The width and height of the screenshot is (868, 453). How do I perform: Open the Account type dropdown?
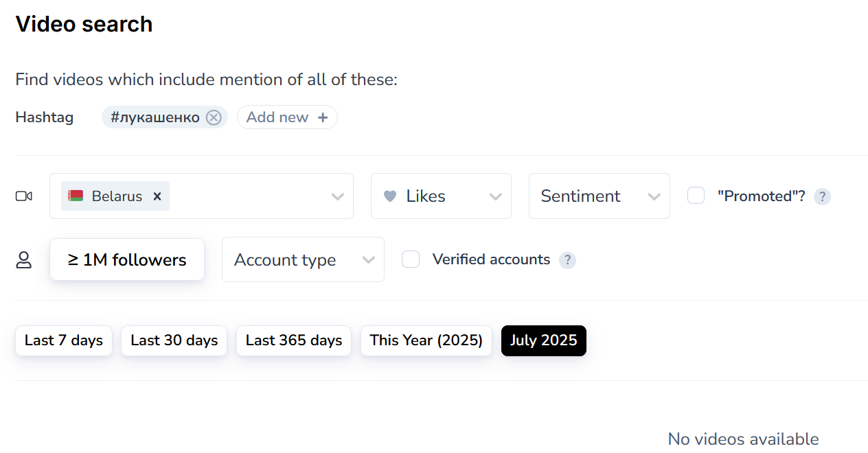tap(303, 260)
